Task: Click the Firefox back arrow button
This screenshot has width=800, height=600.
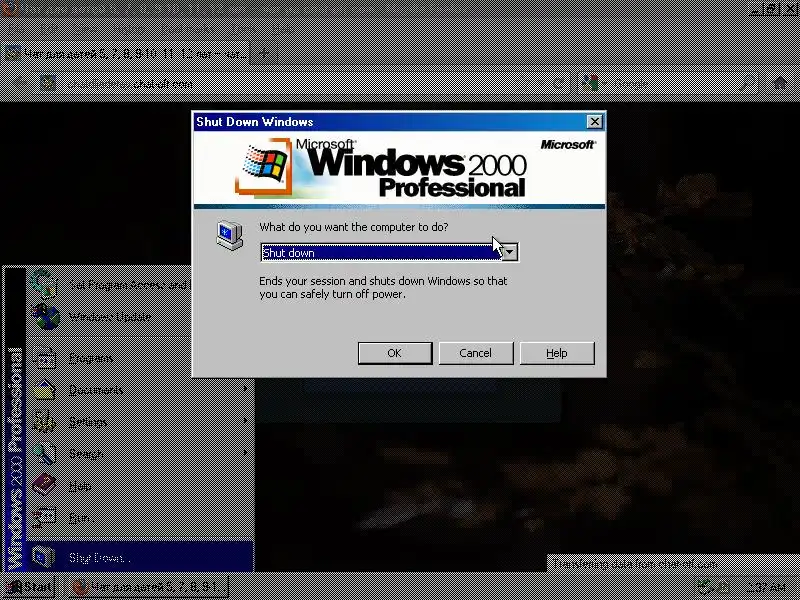Action: (19, 83)
